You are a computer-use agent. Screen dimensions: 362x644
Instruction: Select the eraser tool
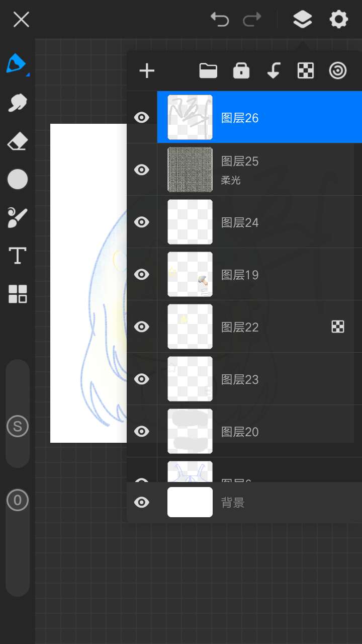pyautogui.click(x=18, y=142)
